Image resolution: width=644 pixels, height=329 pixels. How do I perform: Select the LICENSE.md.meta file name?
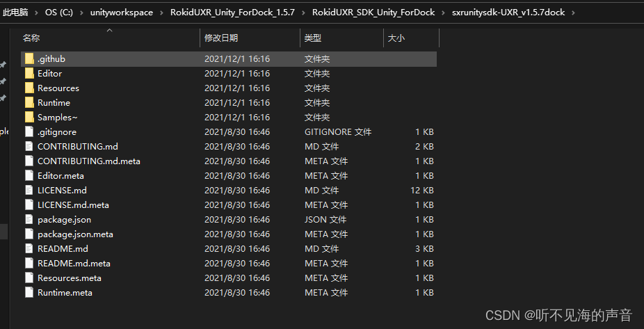pyautogui.click(x=73, y=205)
